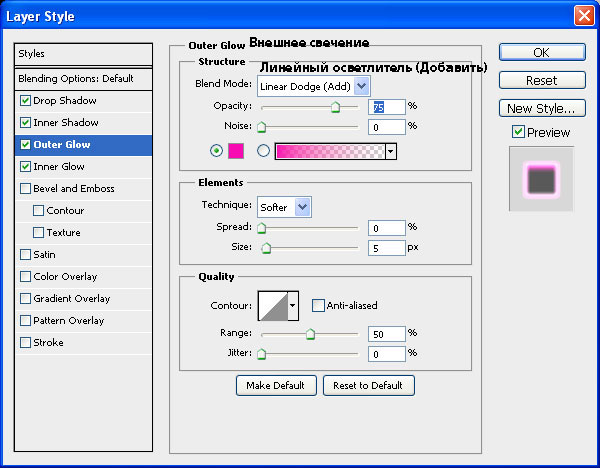Click the Jitter value field

[x=386, y=354]
